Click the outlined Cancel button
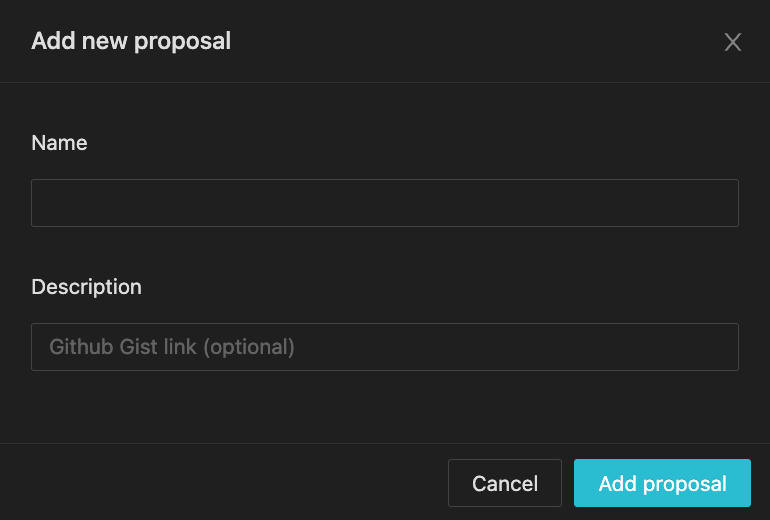Viewport: 770px width, 520px height. point(505,483)
